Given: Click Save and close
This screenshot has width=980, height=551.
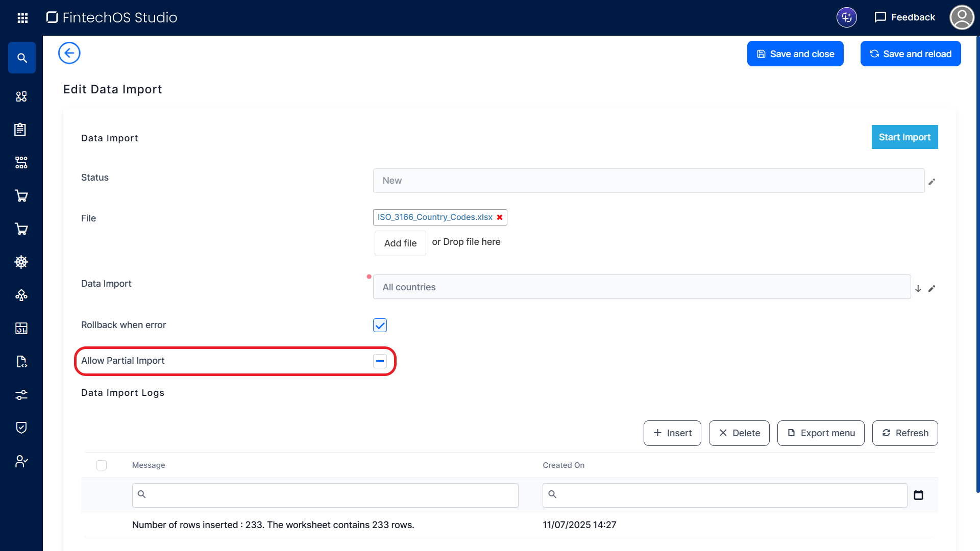Looking at the screenshot, I should coord(795,54).
